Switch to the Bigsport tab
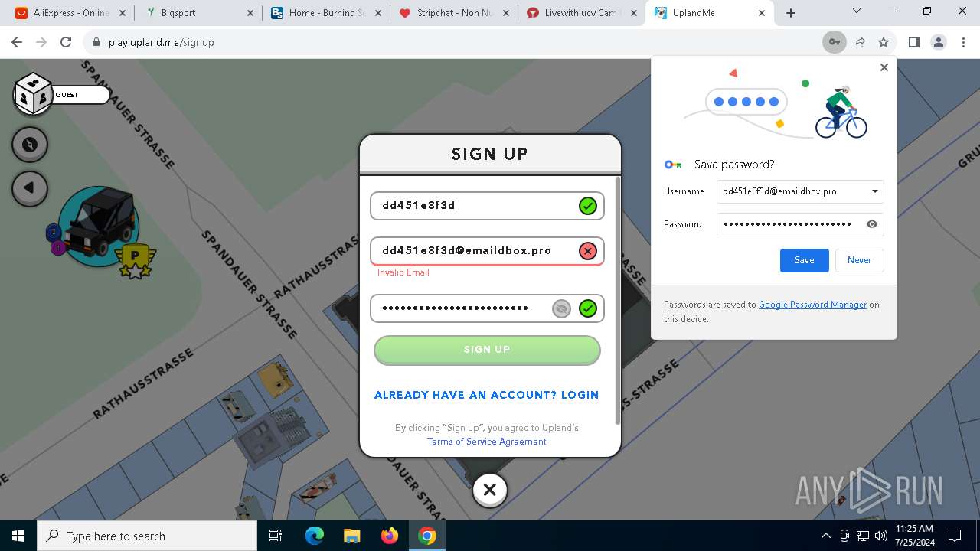The width and height of the screenshot is (980, 551). click(x=198, y=13)
